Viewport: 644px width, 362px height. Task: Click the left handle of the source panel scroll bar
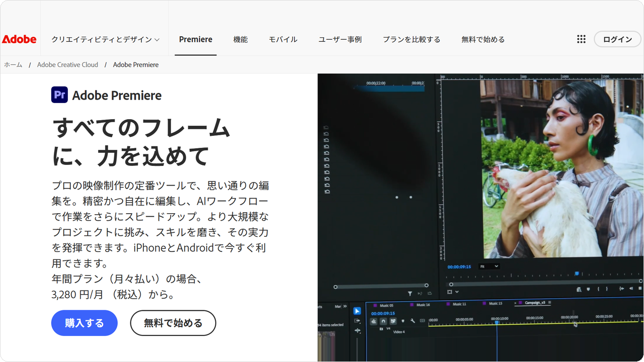tap(336, 287)
